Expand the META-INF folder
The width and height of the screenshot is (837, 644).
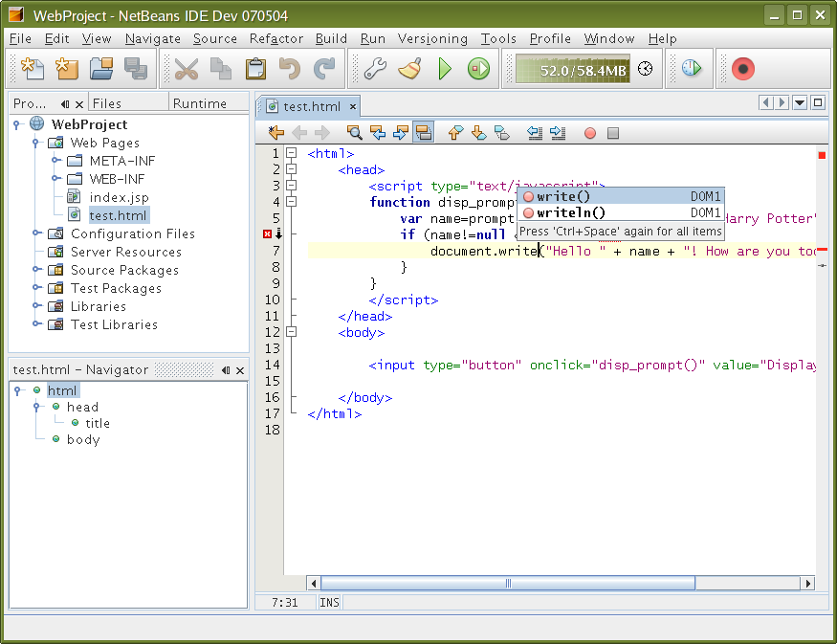click(x=55, y=160)
